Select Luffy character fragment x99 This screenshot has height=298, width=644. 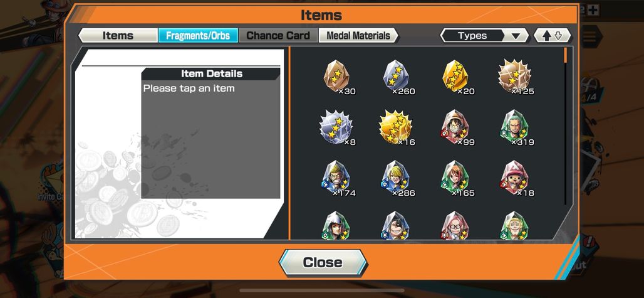456,128
